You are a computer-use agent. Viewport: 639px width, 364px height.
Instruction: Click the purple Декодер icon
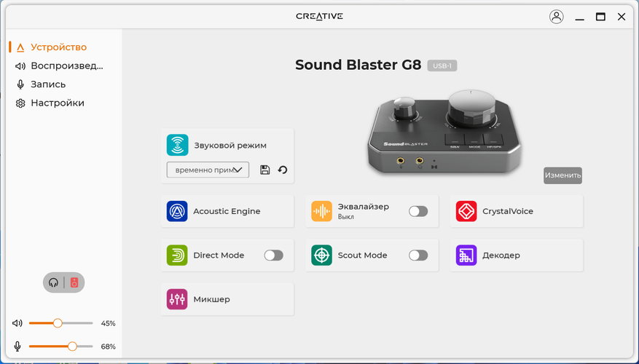pyautogui.click(x=466, y=256)
